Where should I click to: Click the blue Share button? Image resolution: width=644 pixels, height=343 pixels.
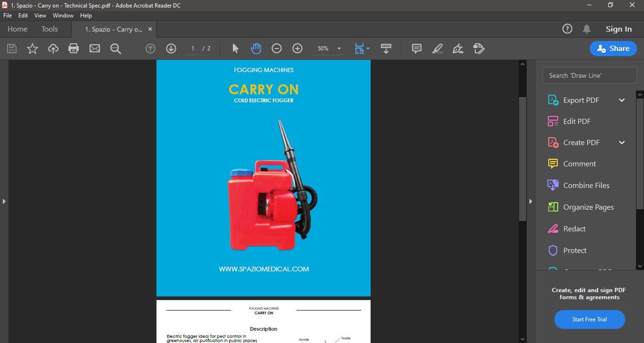(613, 49)
